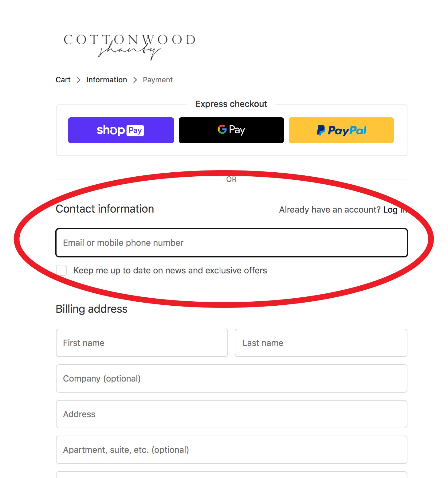Click the PayPal P logo icon

[x=321, y=130]
